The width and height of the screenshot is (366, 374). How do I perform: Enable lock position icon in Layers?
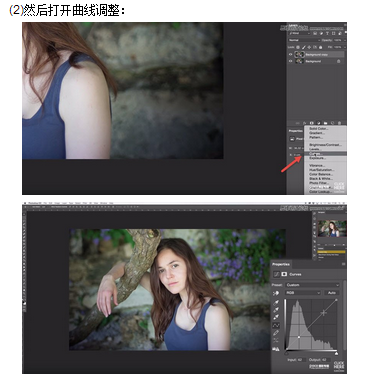(x=309, y=47)
